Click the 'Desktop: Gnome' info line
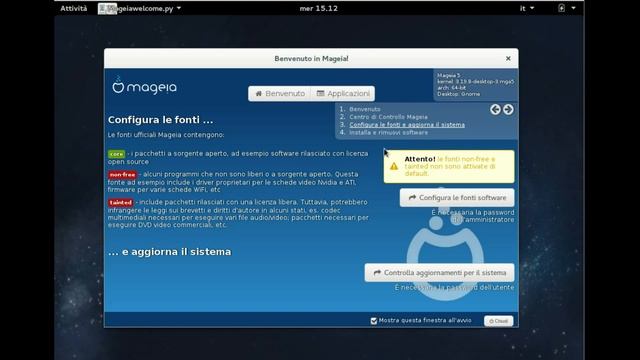This screenshot has width=640, height=360. click(x=458, y=94)
